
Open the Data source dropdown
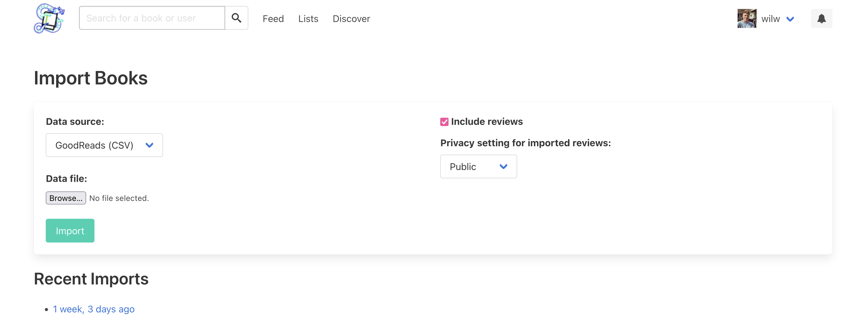point(104,145)
